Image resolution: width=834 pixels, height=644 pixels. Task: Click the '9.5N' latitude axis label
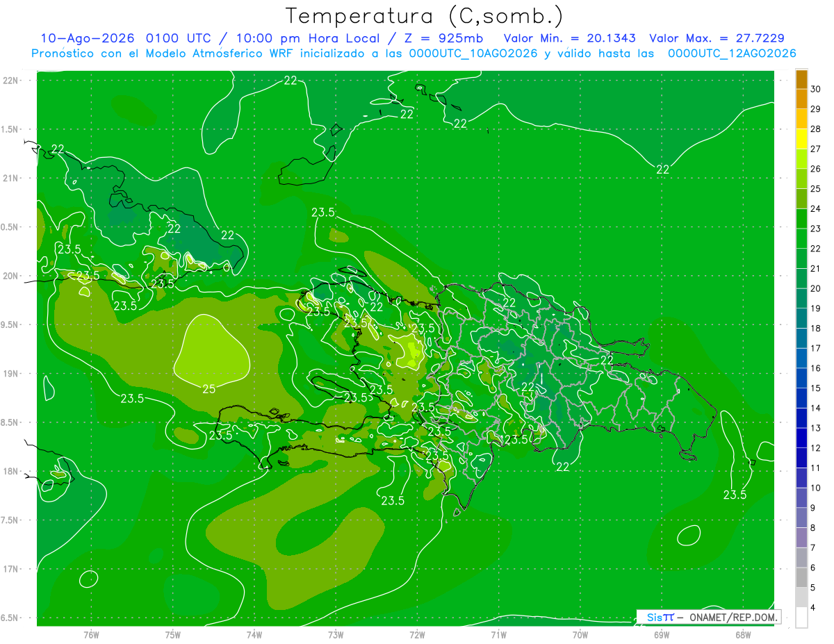11,324
